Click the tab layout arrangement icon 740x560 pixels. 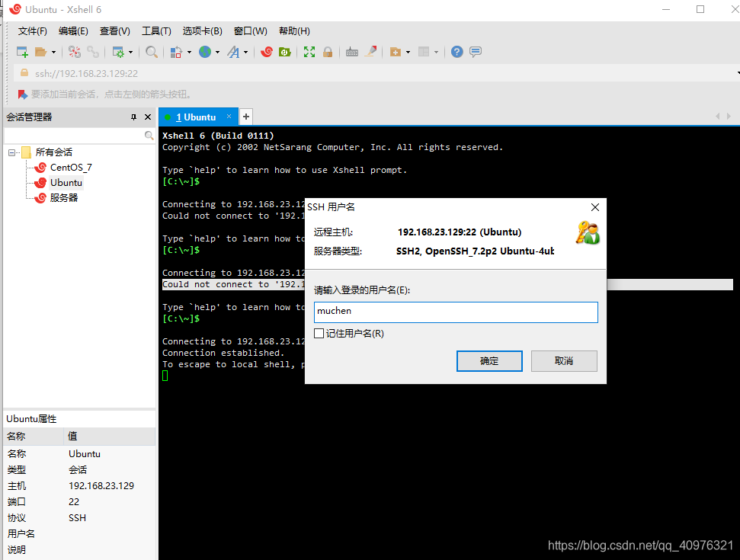(x=424, y=52)
